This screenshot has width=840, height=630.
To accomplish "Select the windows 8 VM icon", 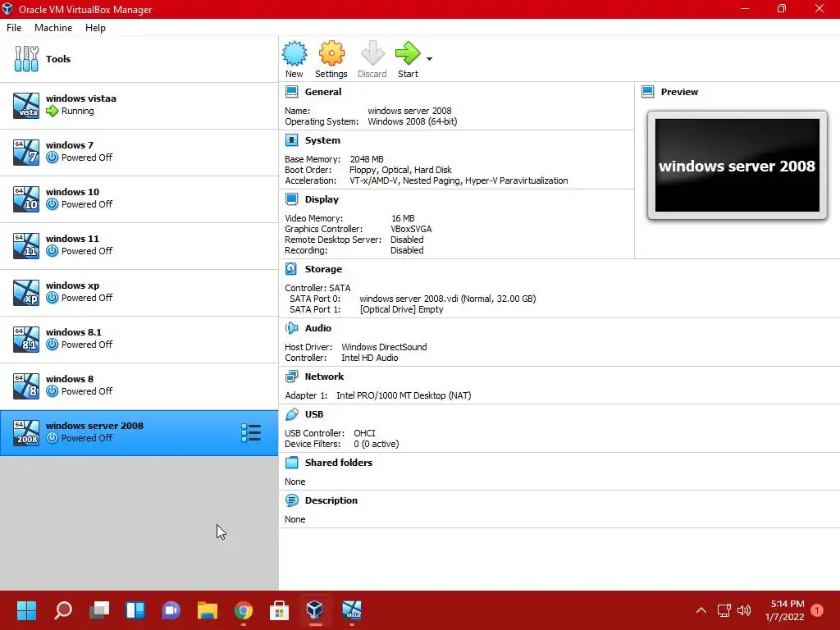I will coord(26,386).
